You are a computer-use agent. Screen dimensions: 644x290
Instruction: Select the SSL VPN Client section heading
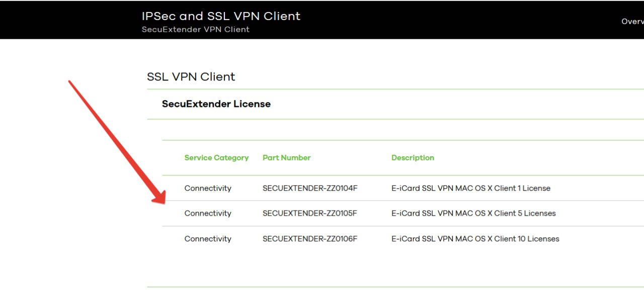click(191, 77)
